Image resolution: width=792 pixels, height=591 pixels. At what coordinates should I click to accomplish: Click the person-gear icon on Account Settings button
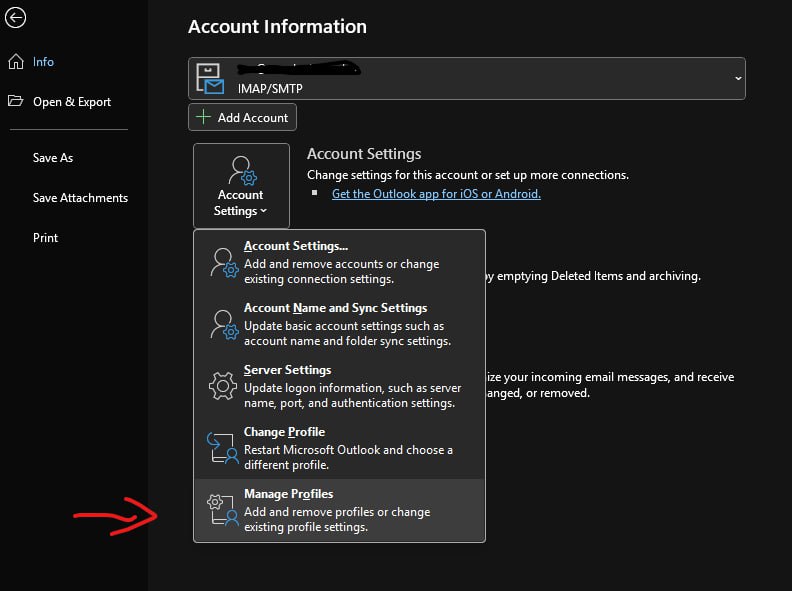coord(242,170)
